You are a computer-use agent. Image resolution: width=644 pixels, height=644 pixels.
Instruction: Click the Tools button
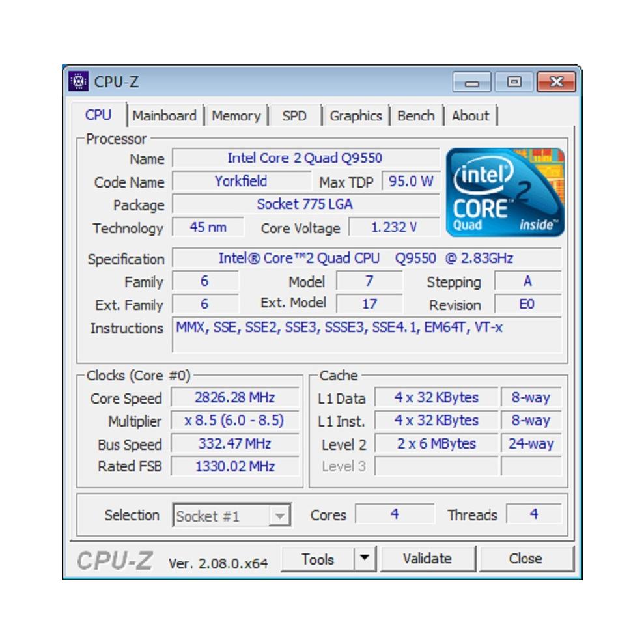pyautogui.click(x=318, y=559)
